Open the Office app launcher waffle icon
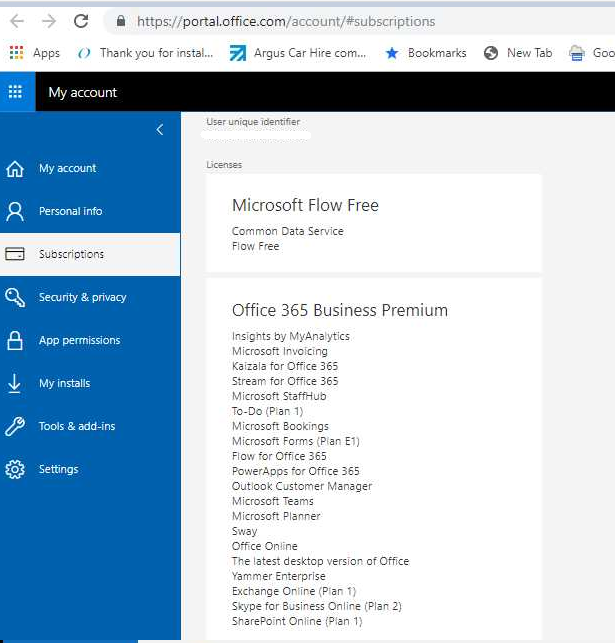Viewport: 615px width, 643px height. tap(16, 92)
